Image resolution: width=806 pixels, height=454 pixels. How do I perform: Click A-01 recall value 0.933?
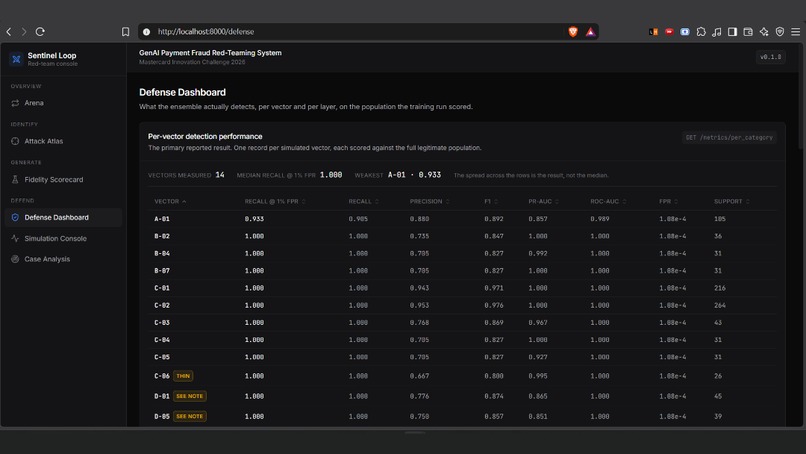pyautogui.click(x=254, y=219)
